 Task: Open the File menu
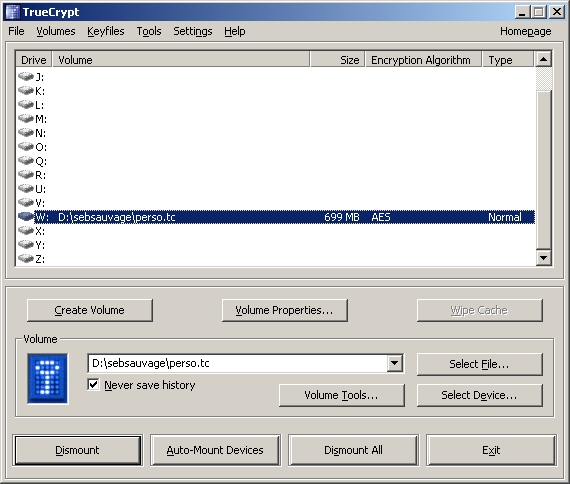(16, 31)
